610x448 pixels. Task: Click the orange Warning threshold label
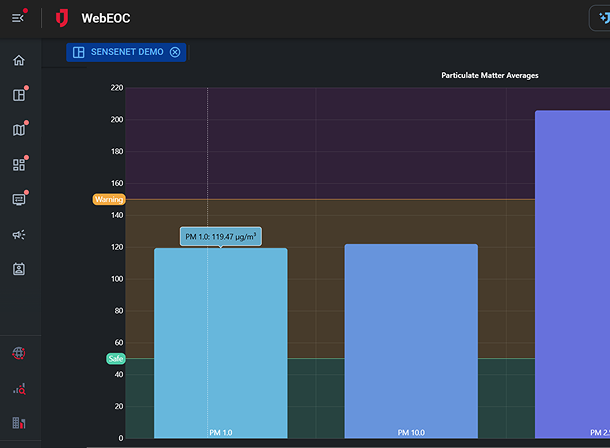(x=108, y=199)
